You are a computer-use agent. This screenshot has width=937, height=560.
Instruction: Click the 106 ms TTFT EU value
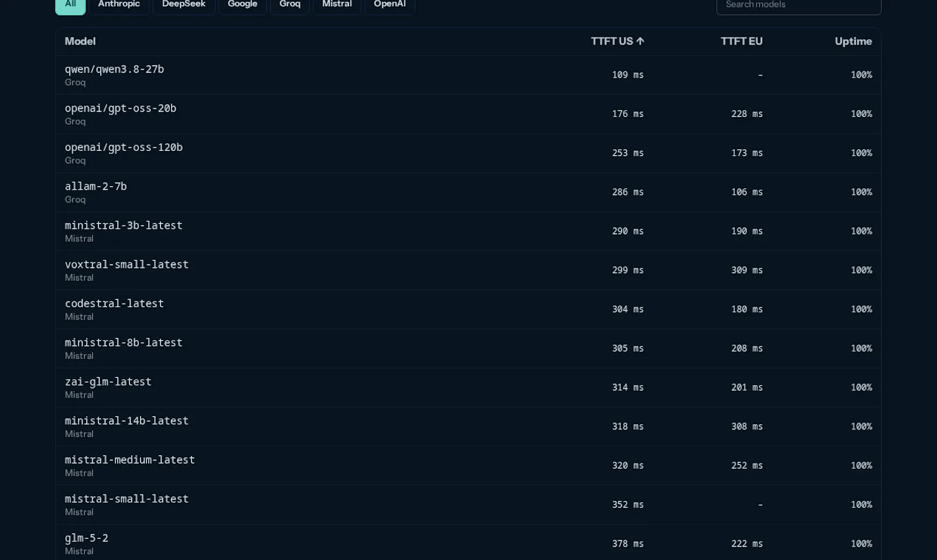coord(747,192)
